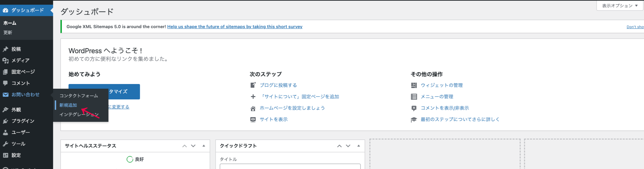Image resolution: width=644 pixels, height=169 pixels.
Task: Click the speech bubble icon beside コメント
Action: coord(5,83)
